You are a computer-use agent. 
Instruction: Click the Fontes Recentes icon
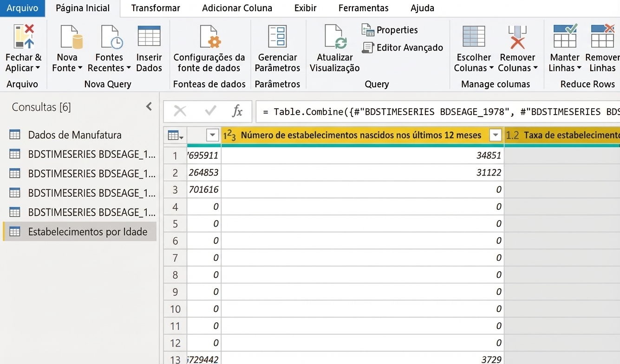click(x=112, y=37)
